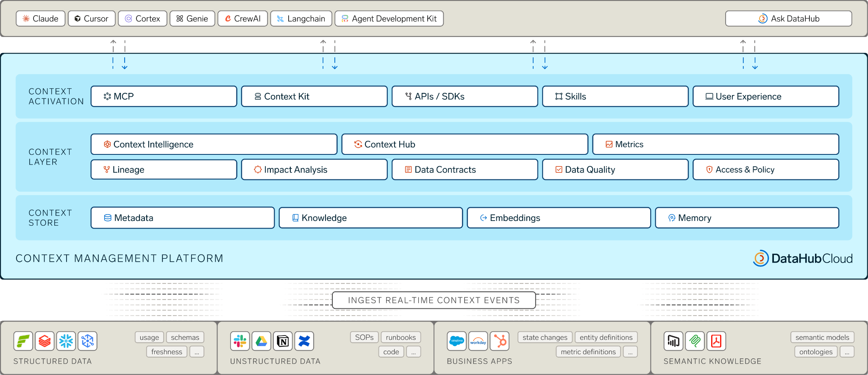Click the Embeddings arrow icon
The width and height of the screenshot is (868, 375).
[x=484, y=218]
